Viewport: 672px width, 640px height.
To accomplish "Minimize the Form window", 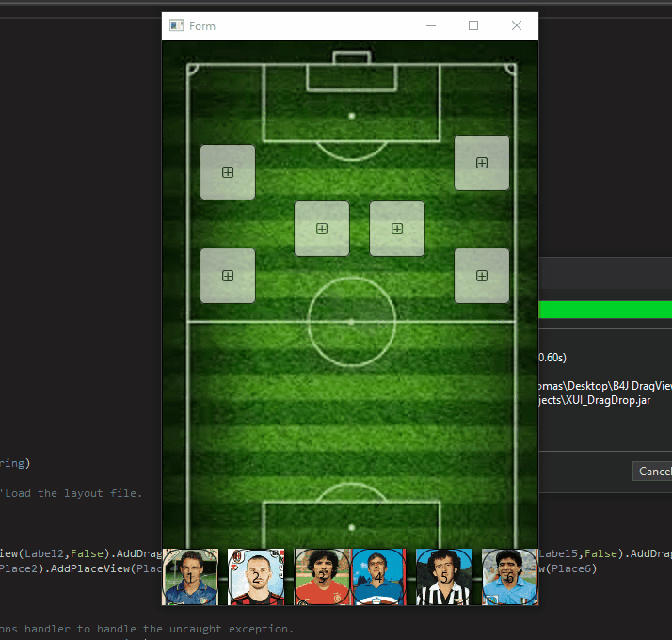I will [x=431, y=25].
